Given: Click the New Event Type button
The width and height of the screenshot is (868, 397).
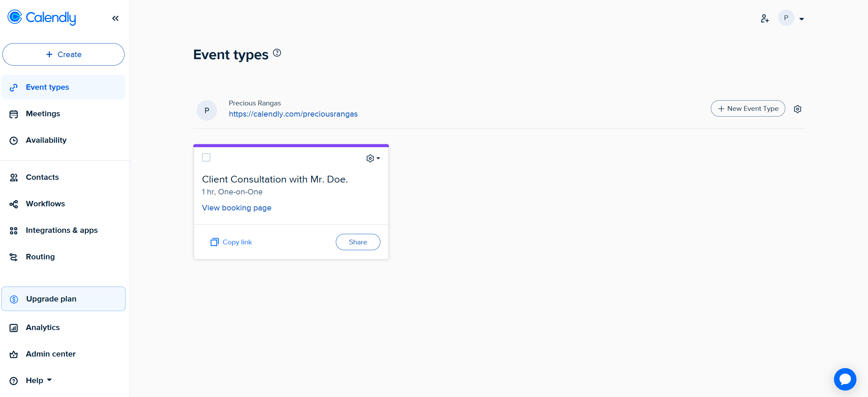Looking at the screenshot, I should click(x=748, y=108).
